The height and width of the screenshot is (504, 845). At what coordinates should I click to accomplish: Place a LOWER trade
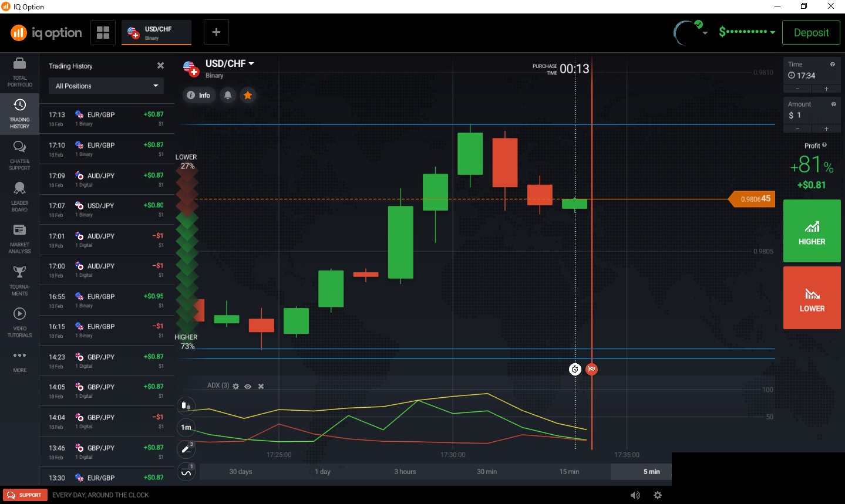[x=812, y=297]
